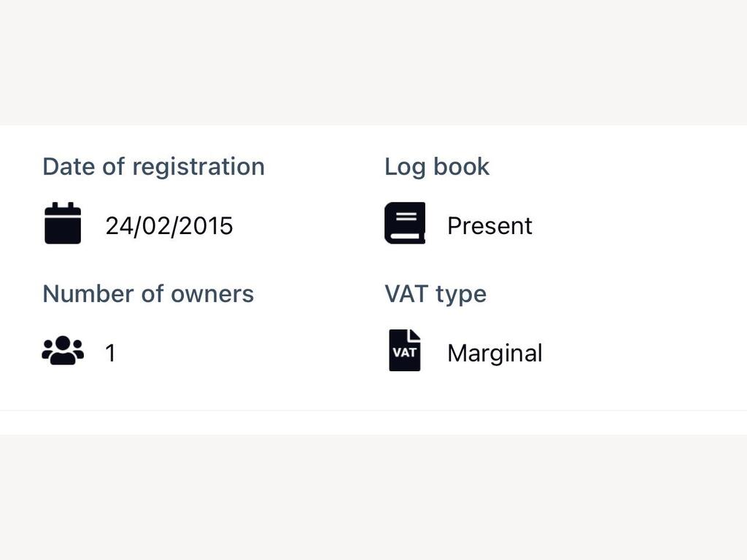
Task: Click the blank gray area below the details card
Action: click(373, 497)
